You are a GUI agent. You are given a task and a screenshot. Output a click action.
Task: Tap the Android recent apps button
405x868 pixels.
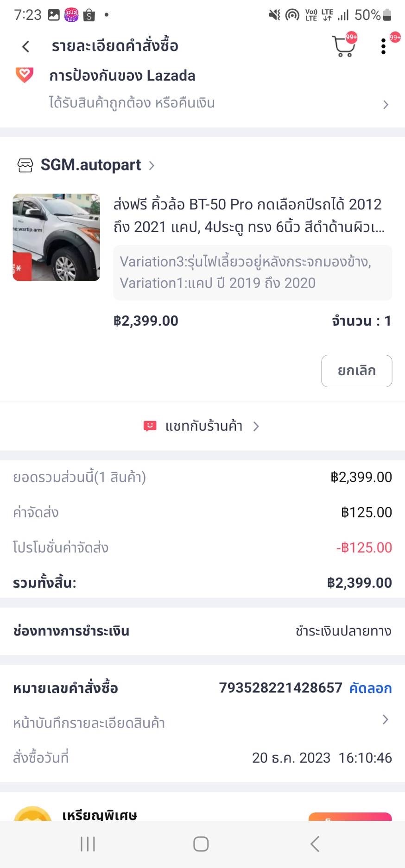[88, 844]
